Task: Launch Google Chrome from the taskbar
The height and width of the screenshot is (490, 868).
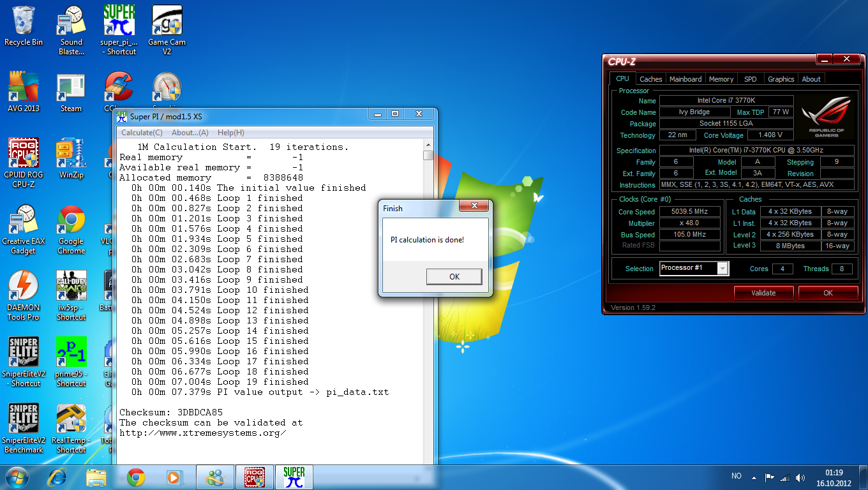Action: pos(135,477)
